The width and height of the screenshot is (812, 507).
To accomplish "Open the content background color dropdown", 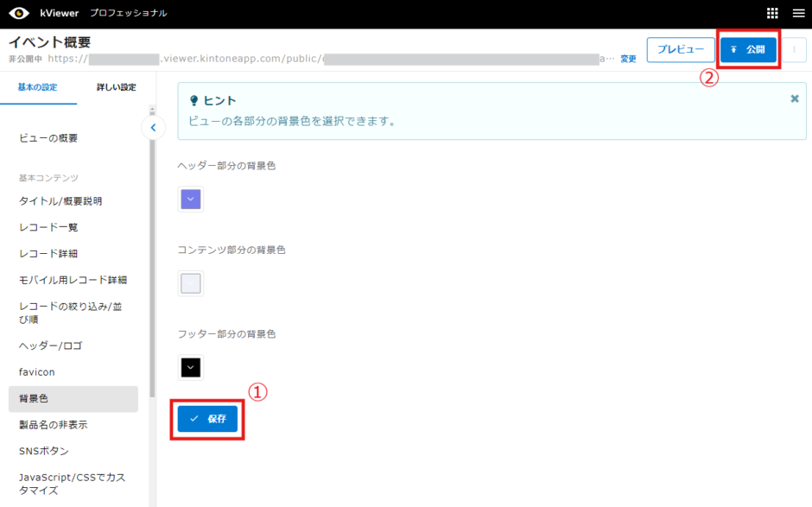I will pos(191,283).
